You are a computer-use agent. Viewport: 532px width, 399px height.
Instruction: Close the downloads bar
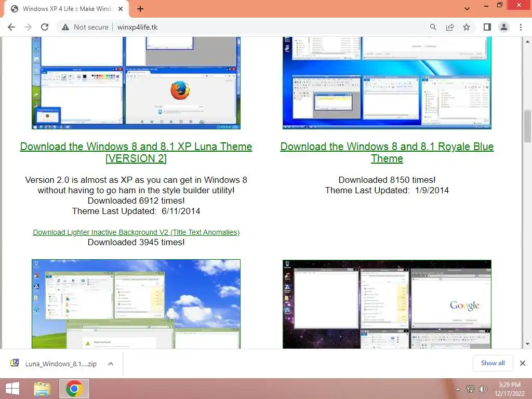click(x=523, y=363)
